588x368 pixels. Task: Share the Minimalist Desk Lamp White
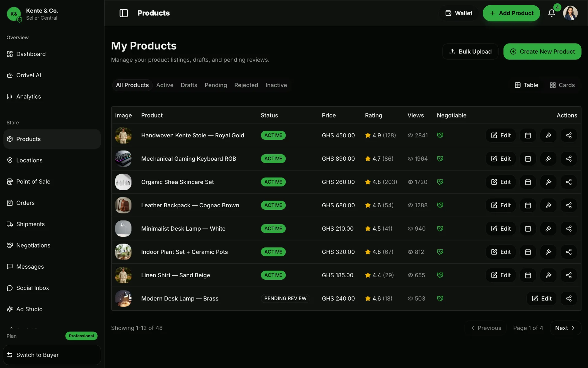(x=569, y=228)
